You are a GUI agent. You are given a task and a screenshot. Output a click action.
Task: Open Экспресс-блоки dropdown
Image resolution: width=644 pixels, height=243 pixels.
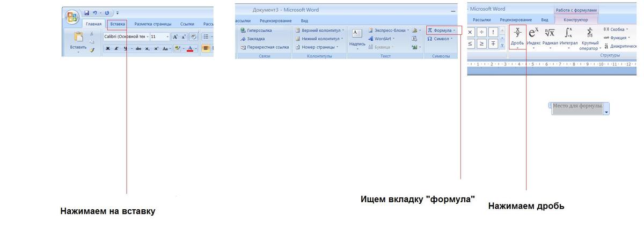click(x=387, y=31)
